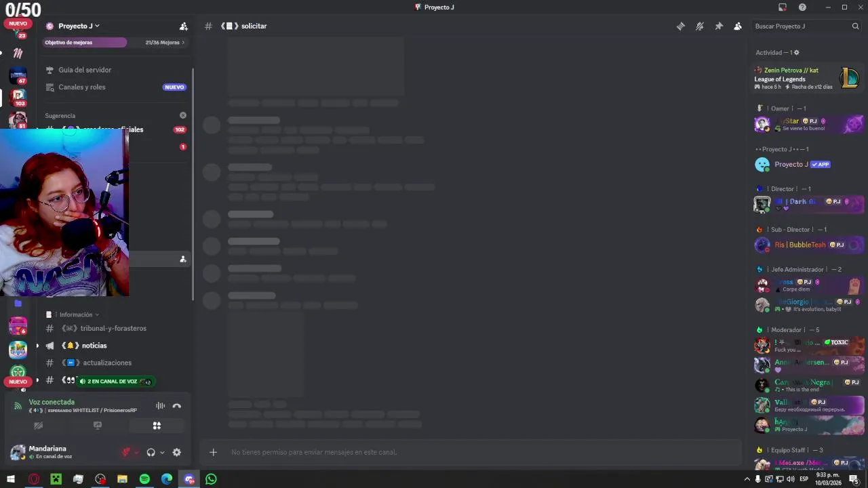Open the Dark member under Director
Screen dimensions: 868x488
coord(807,204)
